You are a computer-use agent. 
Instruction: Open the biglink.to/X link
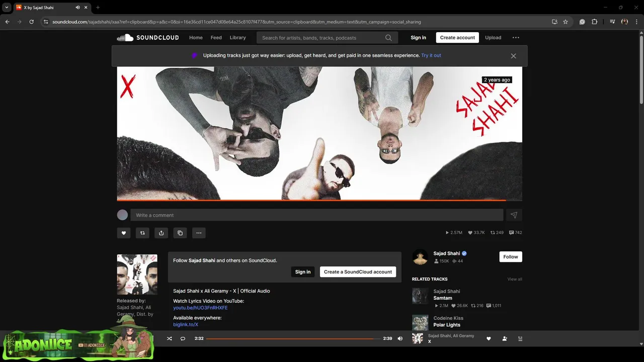[186, 325]
